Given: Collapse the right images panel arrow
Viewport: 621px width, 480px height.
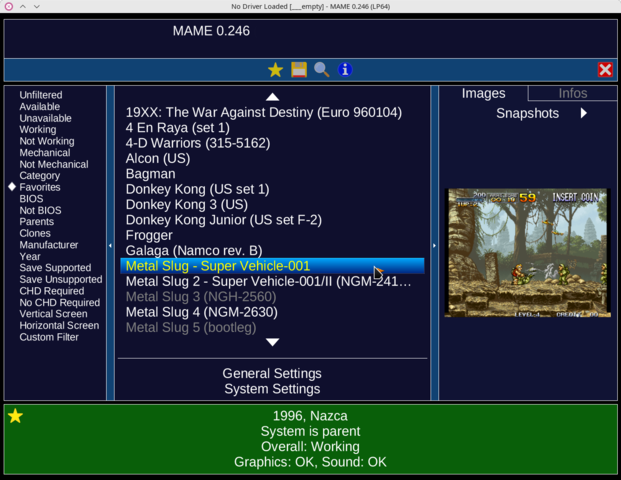Looking at the screenshot, I should [434, 246].
